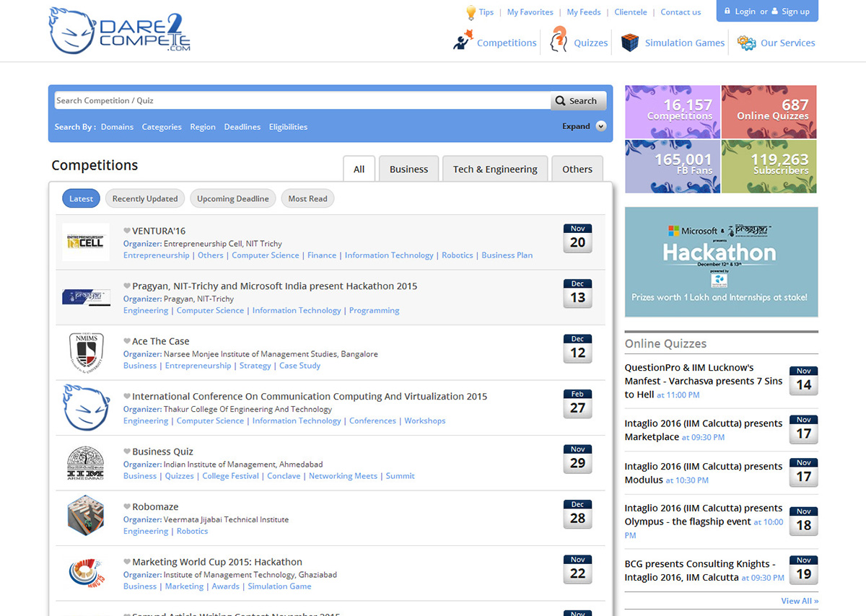Select the Upcoming Deadline sort filter
Image resolution: width=866 pixels, height=616 pixels.
233,199
